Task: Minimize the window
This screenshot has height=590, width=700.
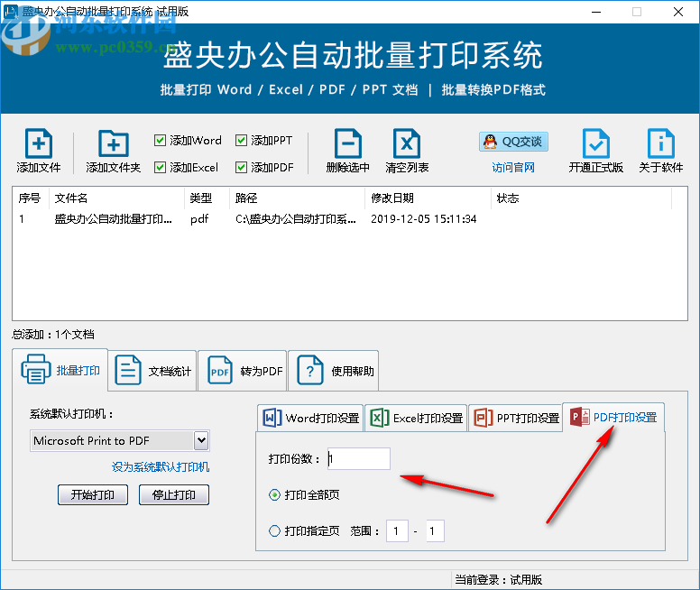Action: click(x=596, y=12)
